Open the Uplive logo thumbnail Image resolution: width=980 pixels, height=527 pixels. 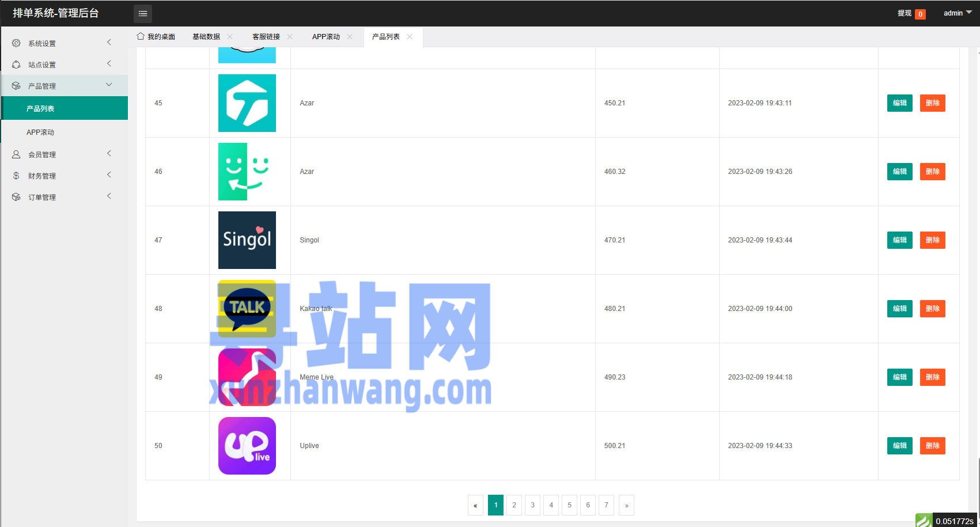pos(247,446)
